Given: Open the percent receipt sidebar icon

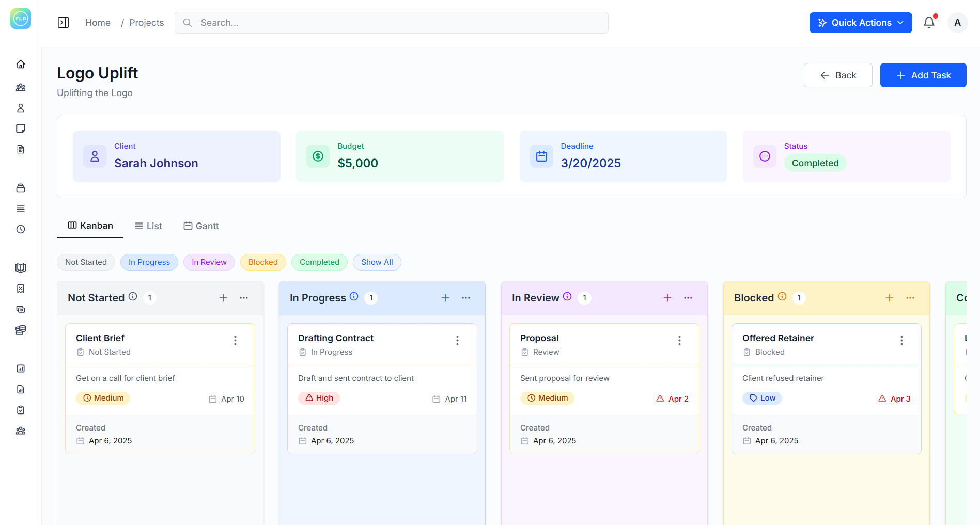Looking at the screenshot, I should (x=21, y=289).
